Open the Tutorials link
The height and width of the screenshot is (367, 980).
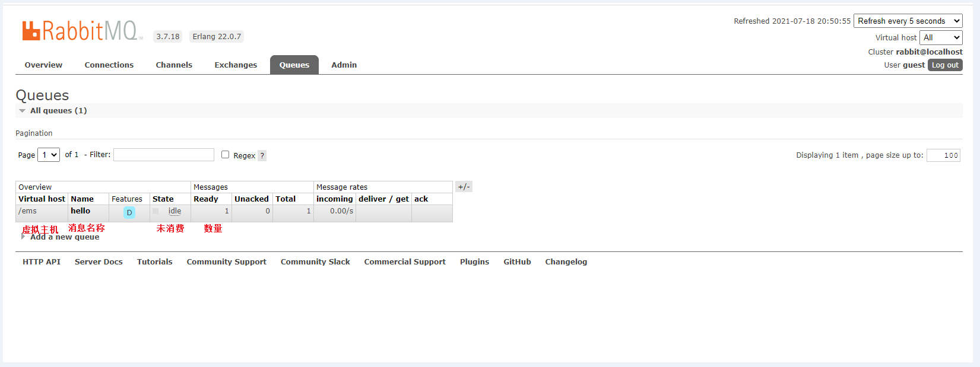(x=155, y=262)
